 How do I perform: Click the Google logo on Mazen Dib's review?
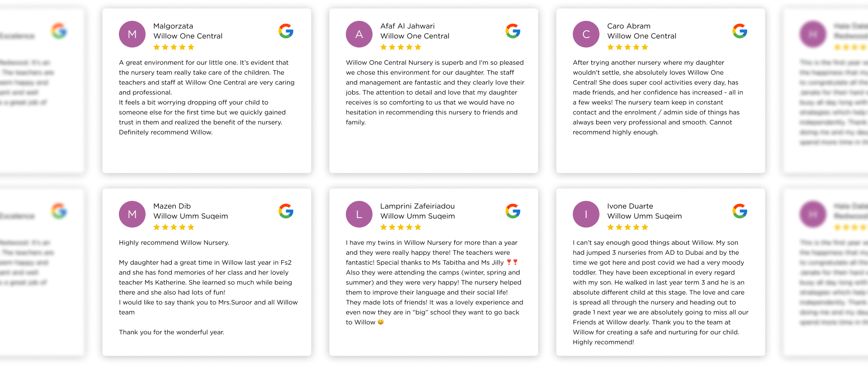[286, 211]
